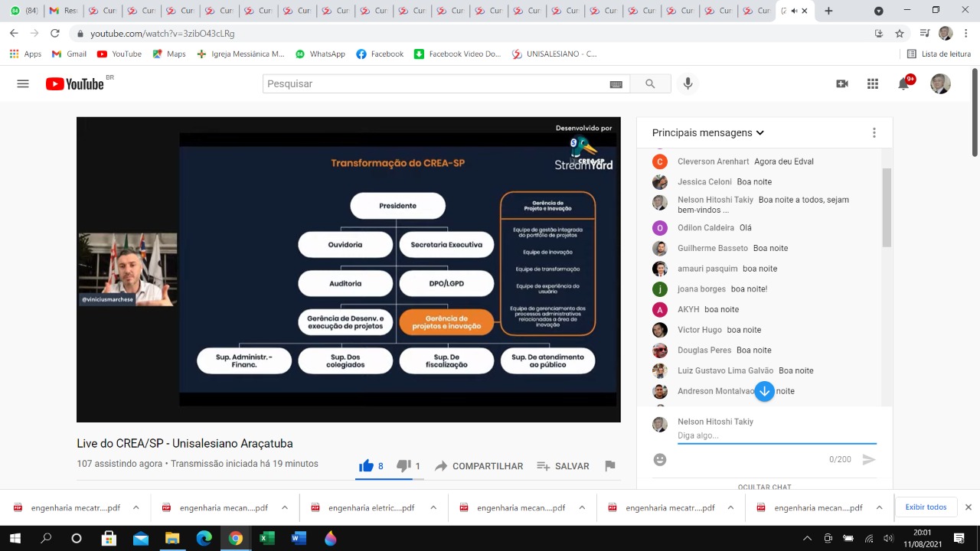Viewport: 980px width, 551px height.
Task: Open the volume control in system tray
Action: coord(888,539)
